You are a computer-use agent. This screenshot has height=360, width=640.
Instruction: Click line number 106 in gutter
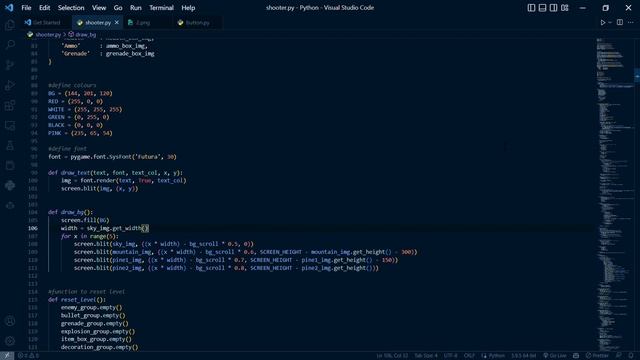tap(33, 228)
